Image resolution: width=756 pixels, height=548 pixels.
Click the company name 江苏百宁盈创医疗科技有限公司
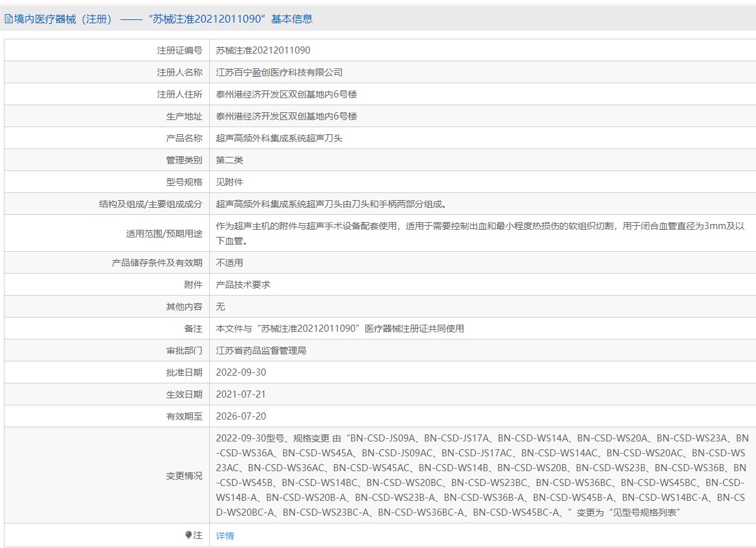(x=279, y=72)
